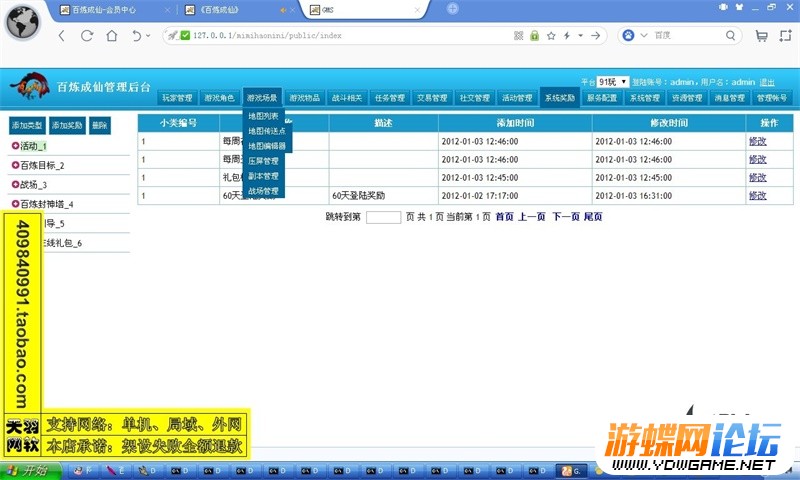Click the browser back arrow
The width and height of the screenshot is (800, 480).
pos(62,36)
